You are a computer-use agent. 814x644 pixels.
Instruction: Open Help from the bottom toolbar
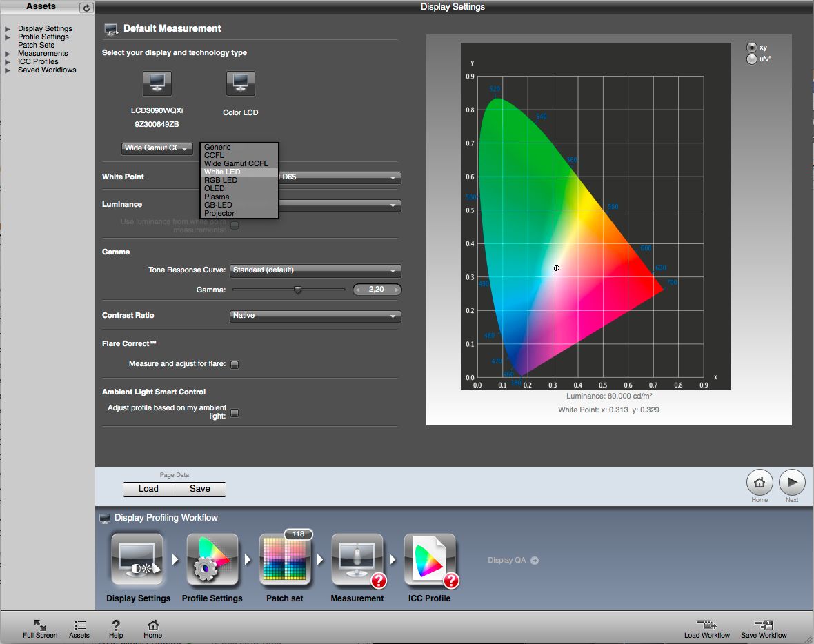pyautogui.click(x=115, y=627)
